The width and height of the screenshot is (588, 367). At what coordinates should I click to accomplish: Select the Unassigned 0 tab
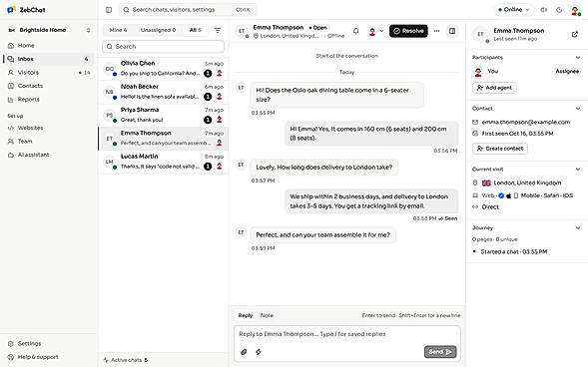pyautogui.click(x=158, y=30)
